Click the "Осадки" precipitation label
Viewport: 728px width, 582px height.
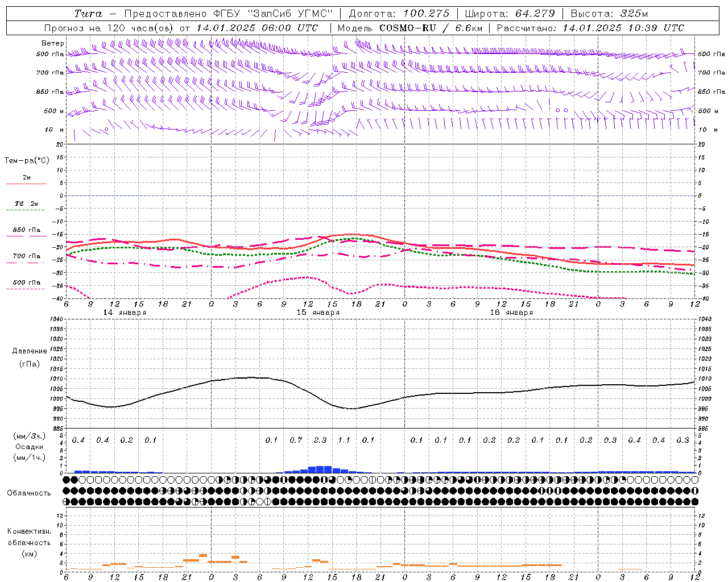point(30,447)
